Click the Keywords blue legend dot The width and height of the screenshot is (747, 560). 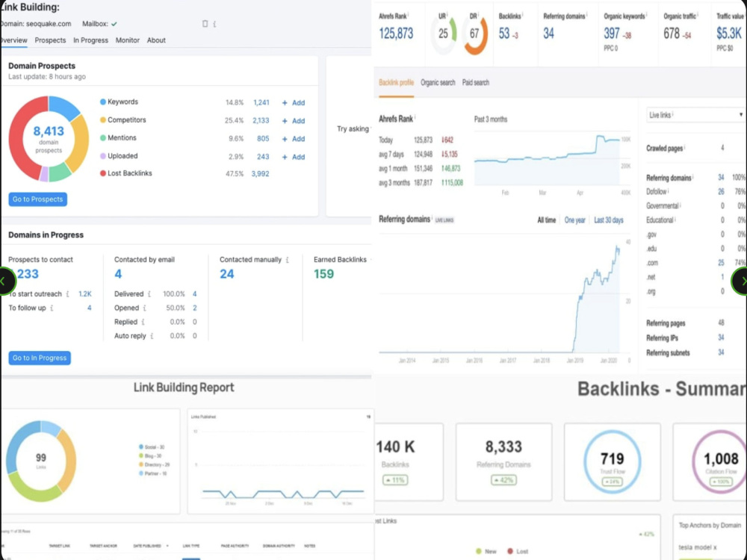pyautogui.click(x=102, y=102)
